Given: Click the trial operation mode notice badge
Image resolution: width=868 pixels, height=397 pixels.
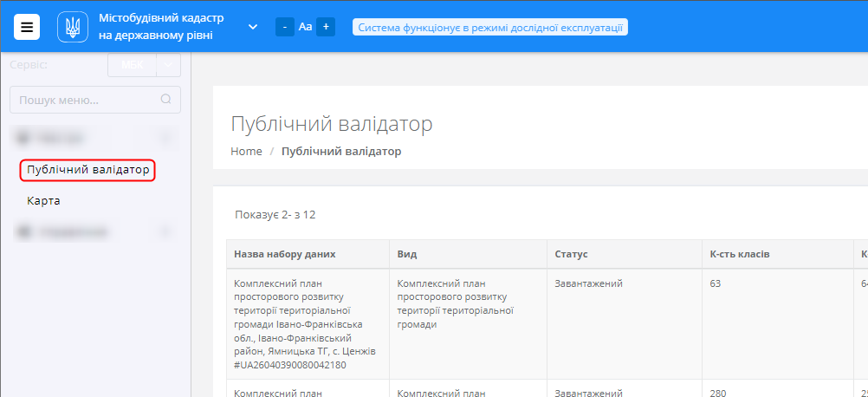Looking at the screenshot, I should (x=490, y=27).
